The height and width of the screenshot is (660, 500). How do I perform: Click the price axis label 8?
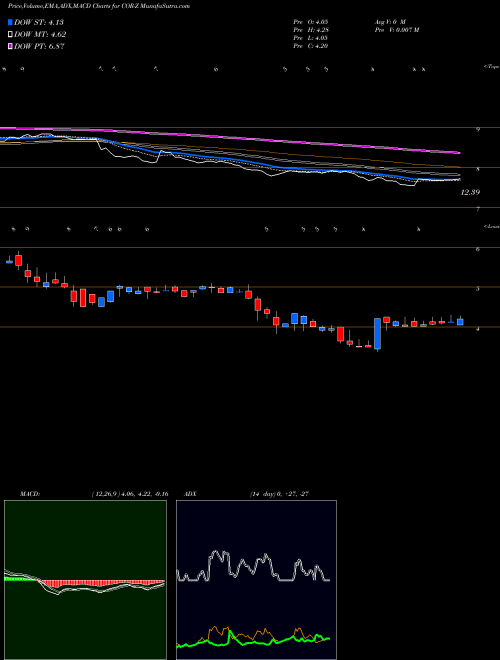coord(478,170)
